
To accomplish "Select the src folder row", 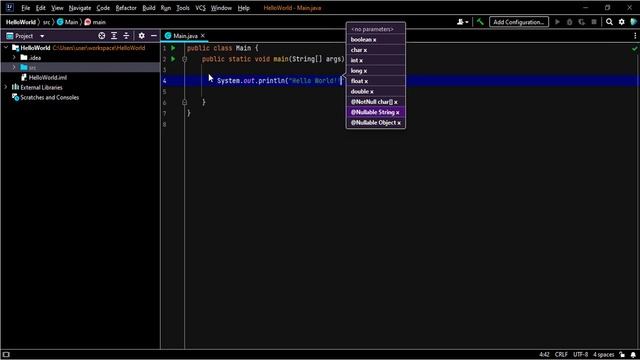I will (x=80, y=67).
